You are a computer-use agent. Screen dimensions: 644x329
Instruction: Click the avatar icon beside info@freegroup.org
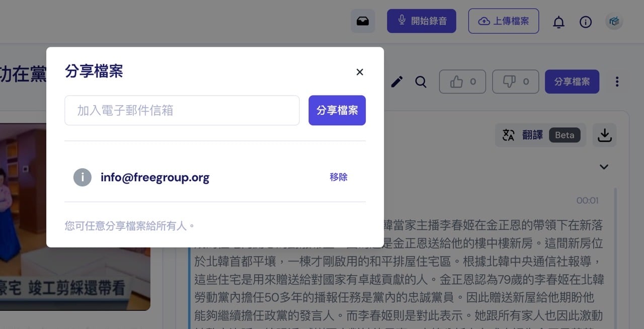point(83,177)
